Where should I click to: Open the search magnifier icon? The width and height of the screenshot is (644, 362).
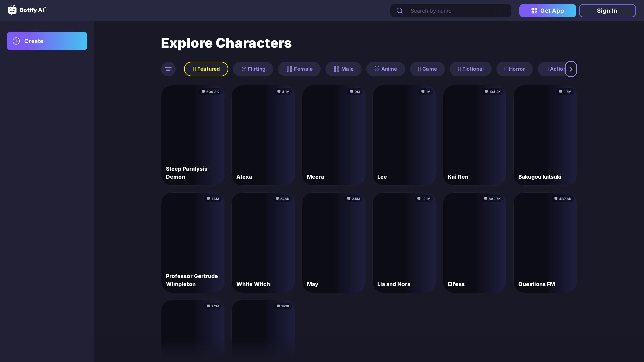coord(400,11)
